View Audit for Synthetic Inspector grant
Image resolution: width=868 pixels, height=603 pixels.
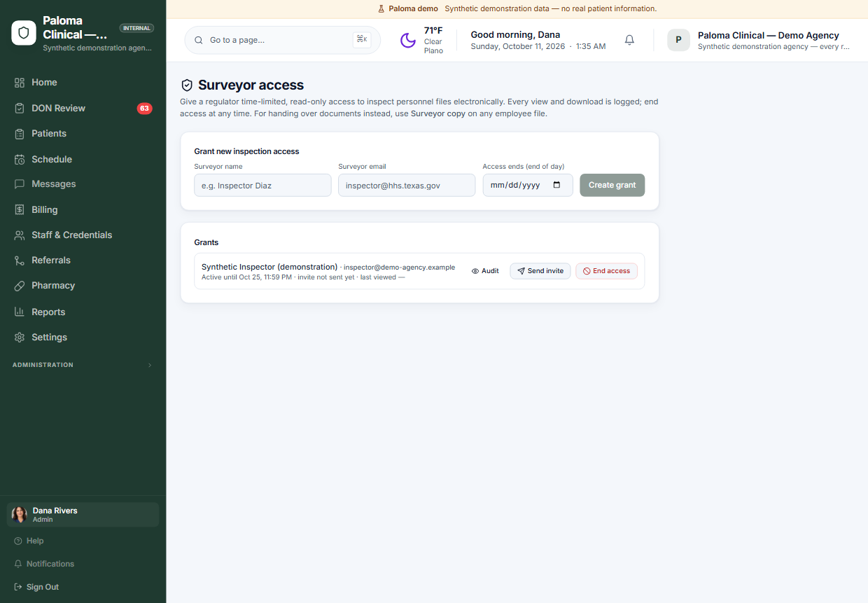[x=485, y=271]
